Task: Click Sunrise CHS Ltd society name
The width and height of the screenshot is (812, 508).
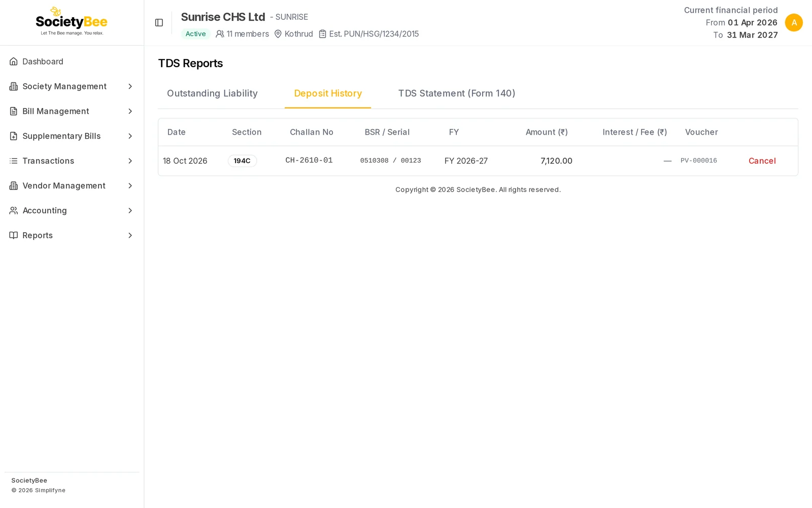Action: tap(223, 17)
